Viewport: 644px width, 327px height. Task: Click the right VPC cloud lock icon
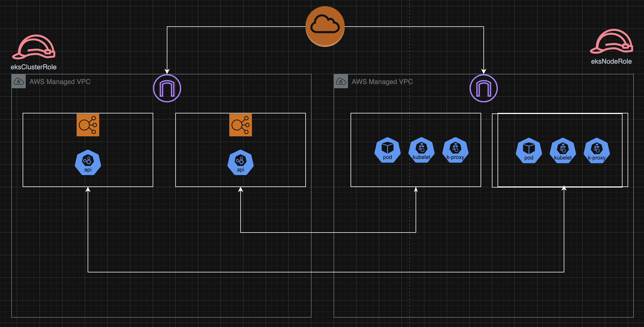click(341, 81)
